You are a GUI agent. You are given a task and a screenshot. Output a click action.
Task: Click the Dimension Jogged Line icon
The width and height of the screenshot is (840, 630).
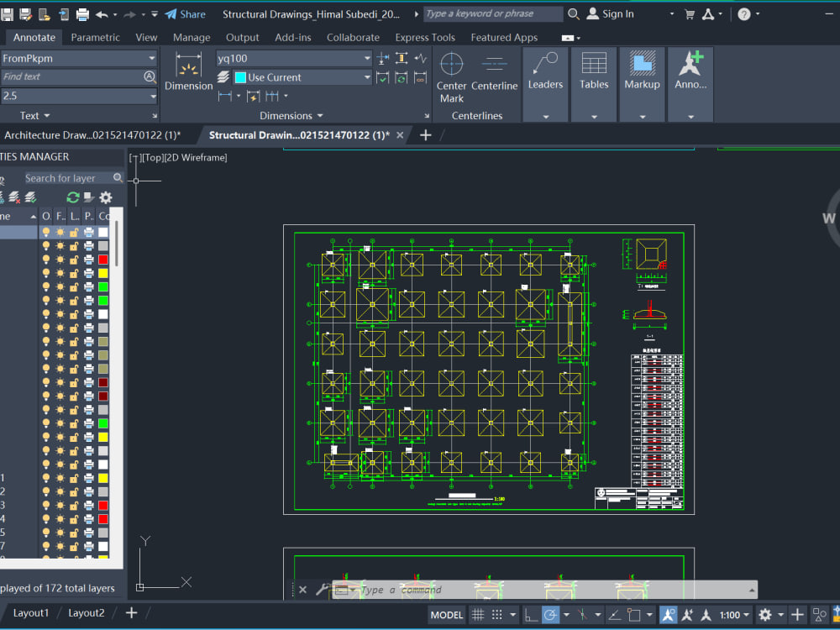(x=421, y=58)
